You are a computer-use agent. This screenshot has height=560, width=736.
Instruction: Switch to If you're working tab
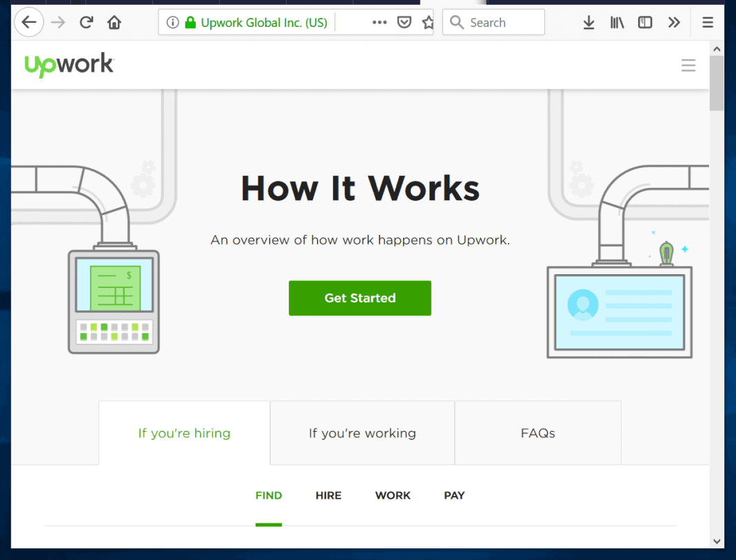[x=362, y=433]
